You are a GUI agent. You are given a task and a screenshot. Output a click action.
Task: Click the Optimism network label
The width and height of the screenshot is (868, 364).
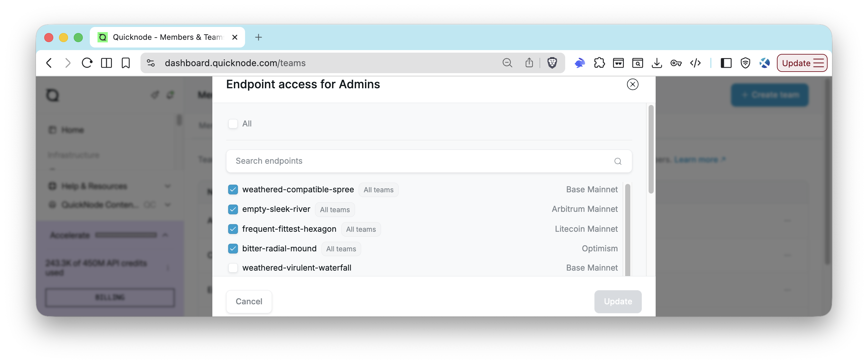[x=600, y=248]
